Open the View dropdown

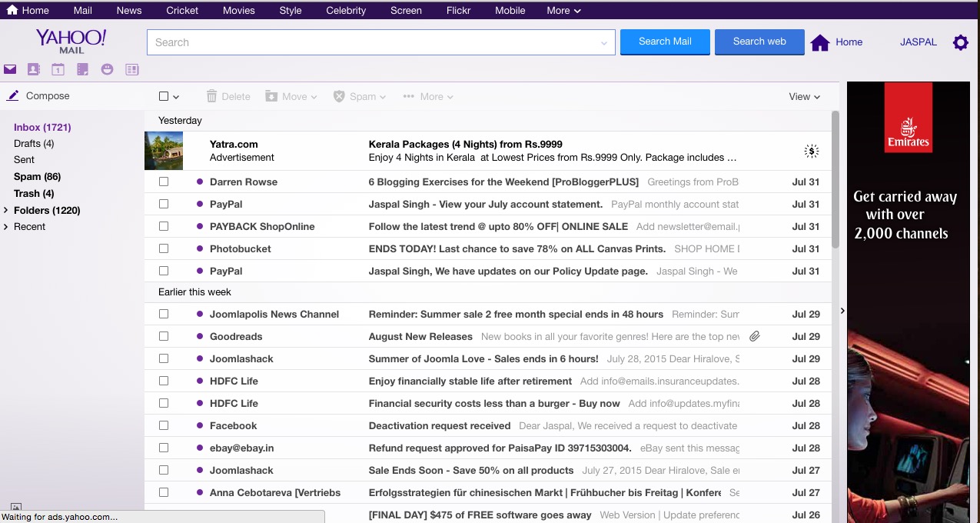(x=805, y=96)
